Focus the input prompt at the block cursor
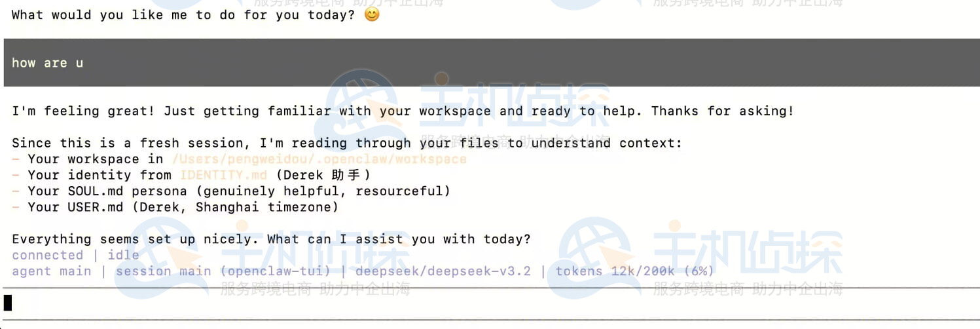The image size is (980, 329). pos(8,302)
